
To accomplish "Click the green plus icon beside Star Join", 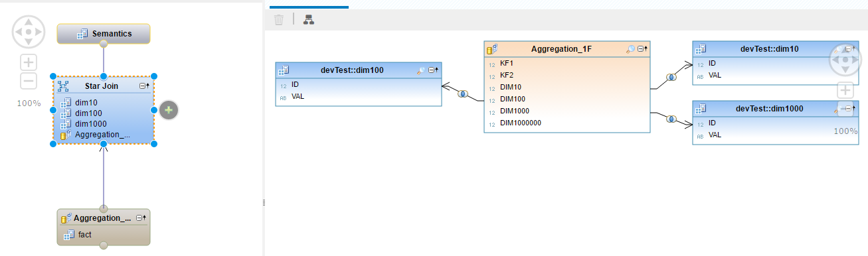I will [169, 110].
